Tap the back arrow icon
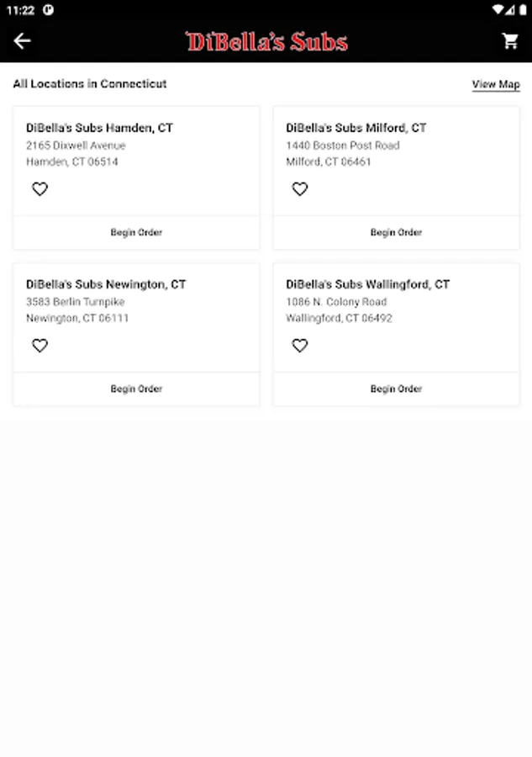This screenshot has height=757, width=532. pos(22,41)
